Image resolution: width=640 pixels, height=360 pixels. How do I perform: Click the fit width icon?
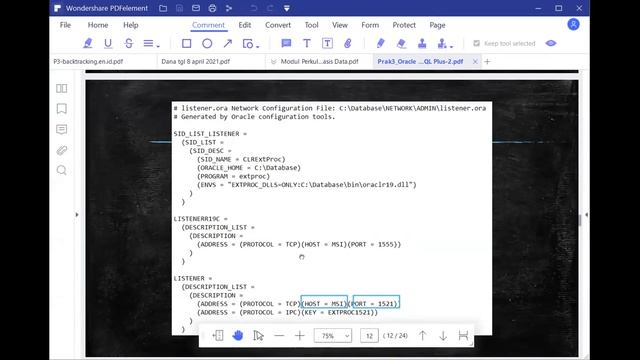click(463, 336)
